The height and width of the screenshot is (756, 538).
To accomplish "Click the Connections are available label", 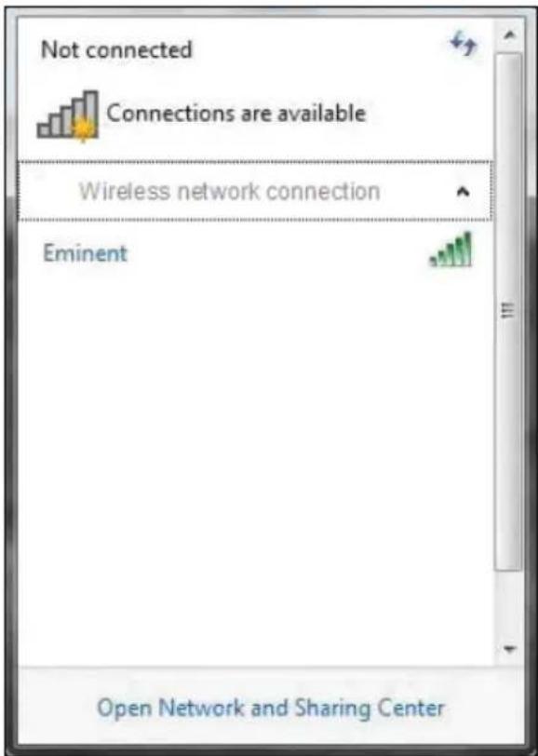I will [236, 114].
